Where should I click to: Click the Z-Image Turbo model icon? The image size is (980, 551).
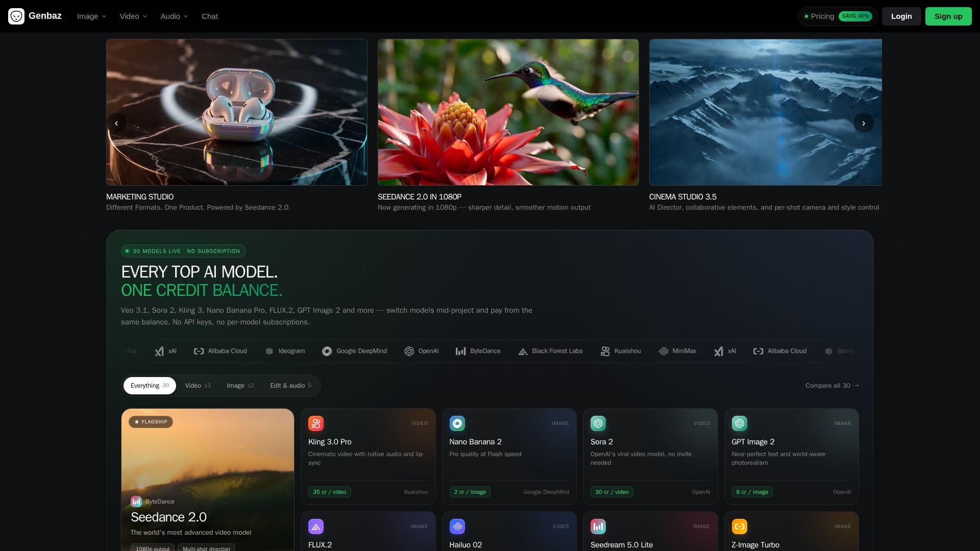739,527
